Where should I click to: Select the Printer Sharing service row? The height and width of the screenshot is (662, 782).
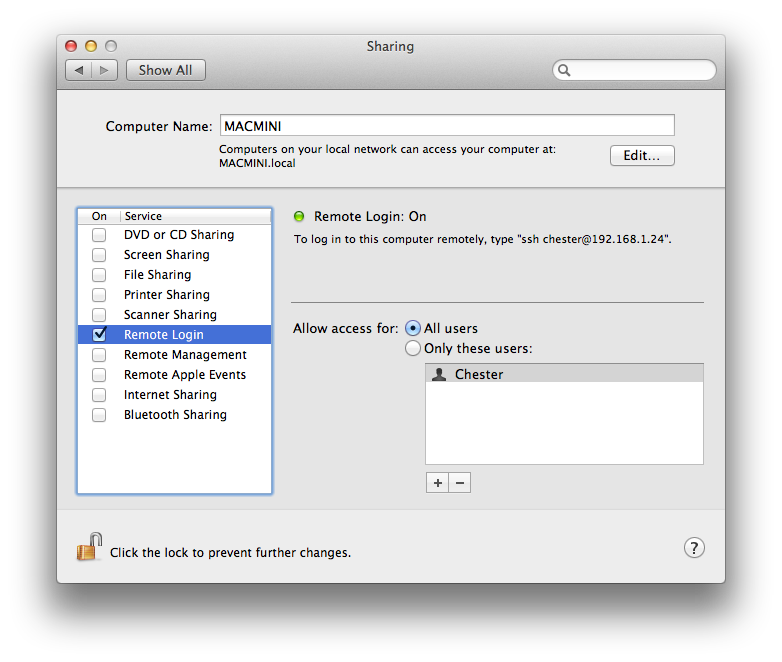175,295
